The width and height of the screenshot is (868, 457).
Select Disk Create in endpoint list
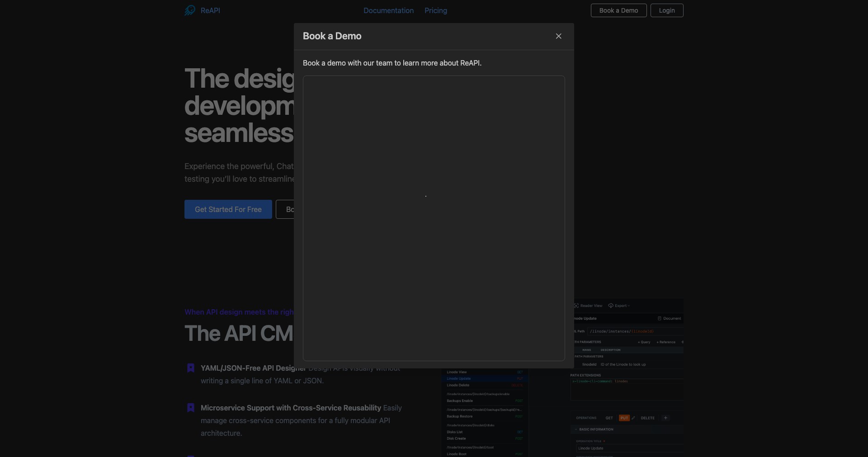[485, 438]
